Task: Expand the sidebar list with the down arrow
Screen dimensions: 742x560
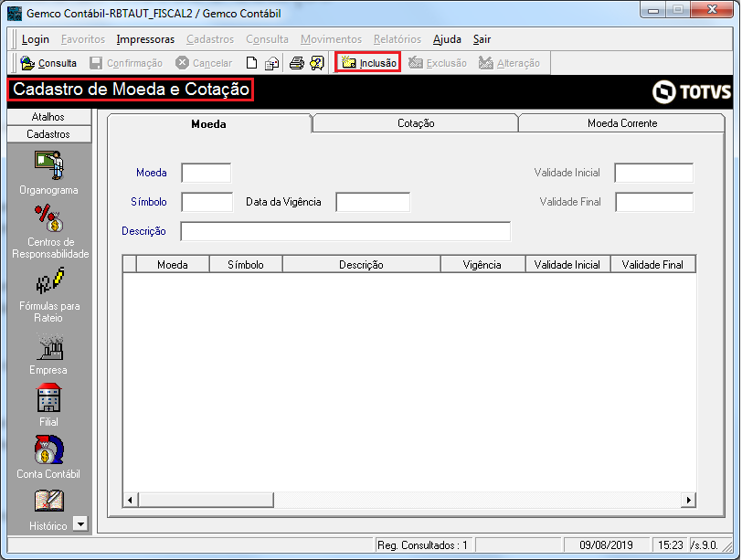Action: [81, 523]
